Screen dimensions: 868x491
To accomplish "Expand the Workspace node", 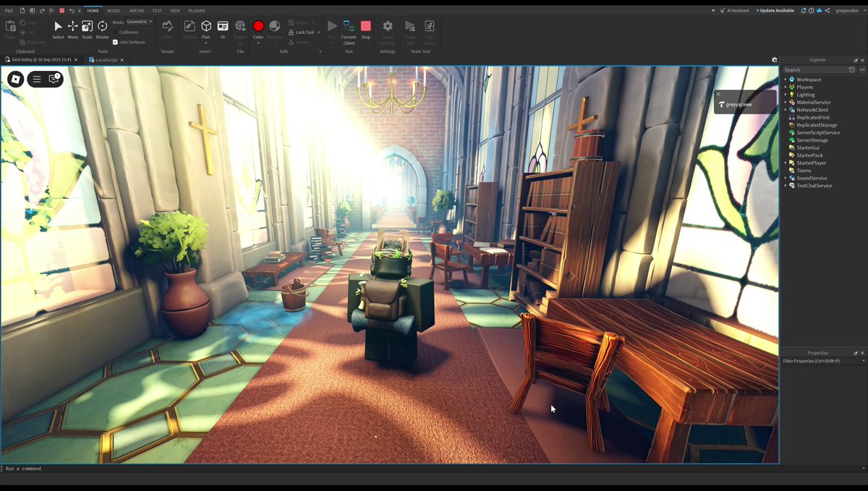I will [x=786, y=80].
